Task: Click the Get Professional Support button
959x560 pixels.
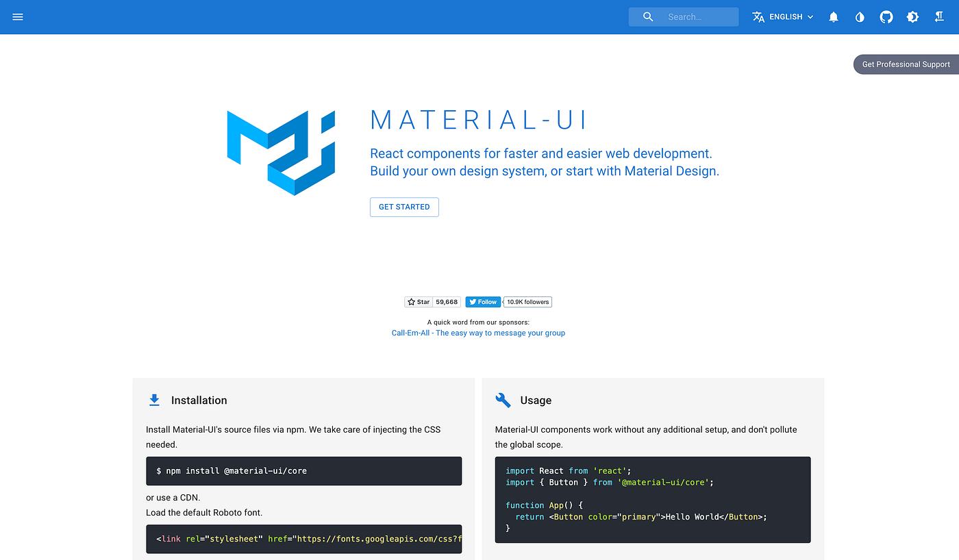Action: (x=906, y=64)
